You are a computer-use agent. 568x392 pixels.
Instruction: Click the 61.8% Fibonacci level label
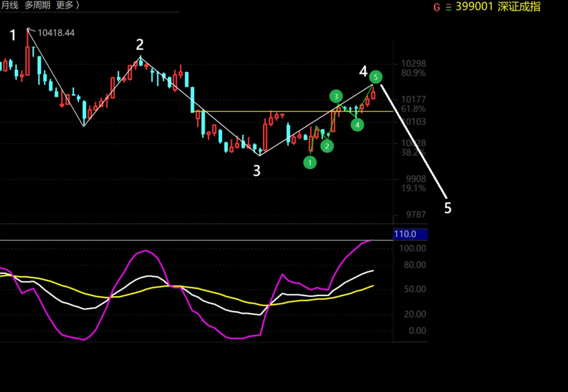click(x=413, y=109)
